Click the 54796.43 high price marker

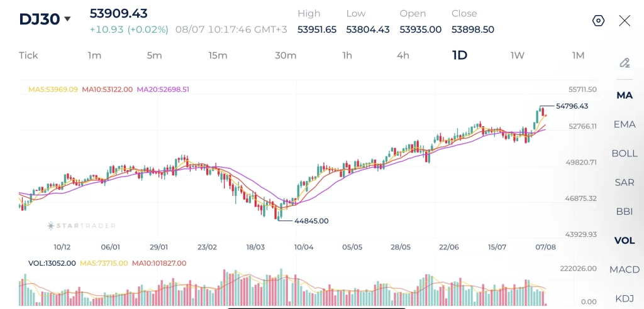point(572,106)
